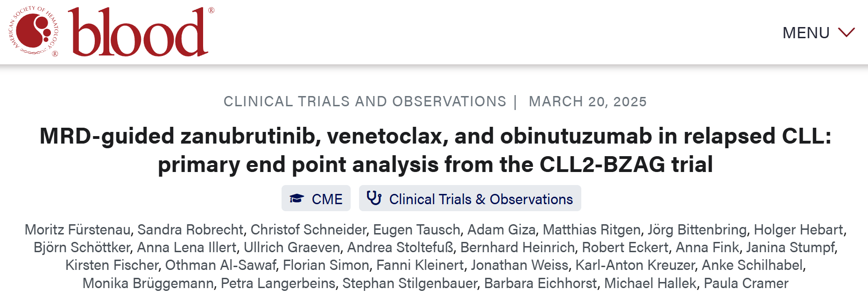868x296 pixels.
Task: View author Paula Cramer's information
Action: click(746, 283)
